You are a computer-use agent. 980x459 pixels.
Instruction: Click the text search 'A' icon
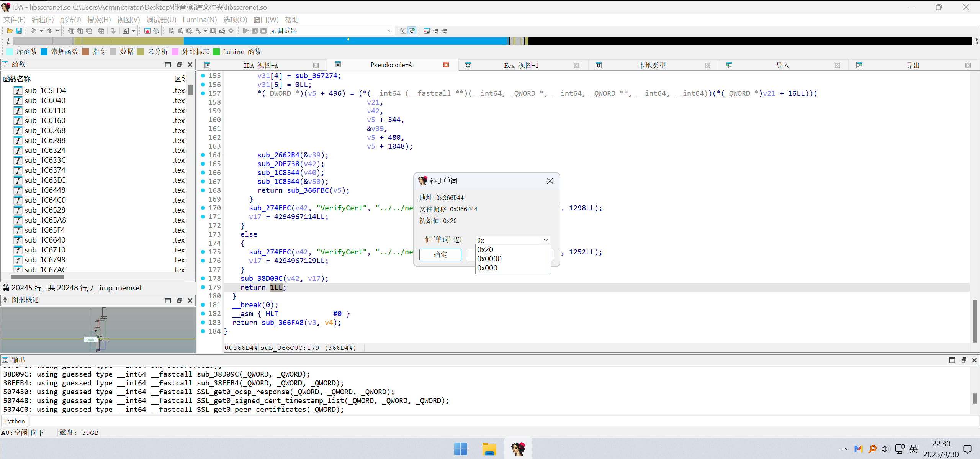click(x=126, y=31)
